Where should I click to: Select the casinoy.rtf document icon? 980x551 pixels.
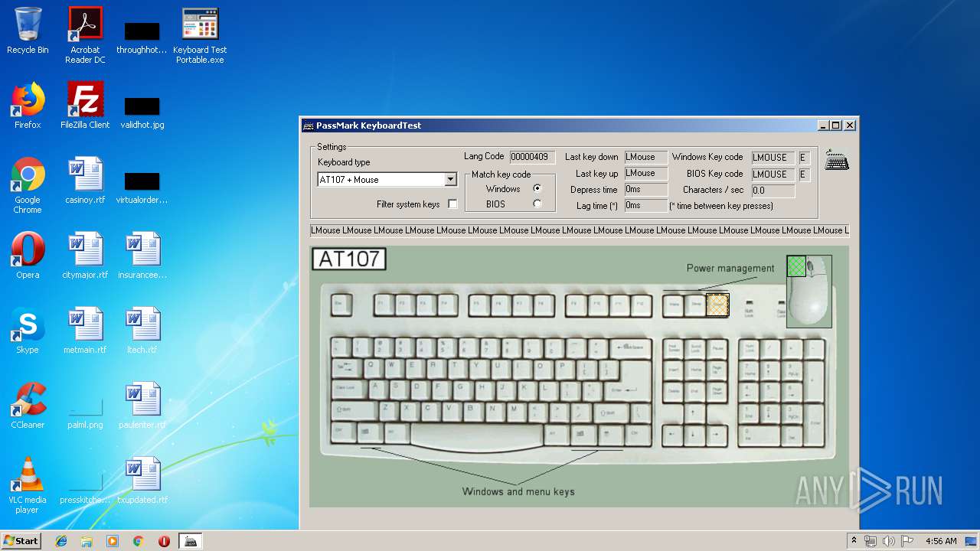85,181
